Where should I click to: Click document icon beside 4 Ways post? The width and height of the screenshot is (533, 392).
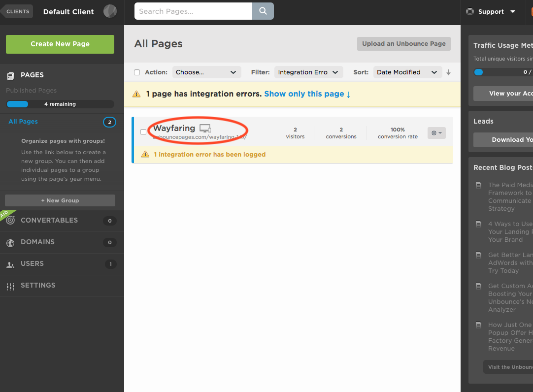(479, 224)
